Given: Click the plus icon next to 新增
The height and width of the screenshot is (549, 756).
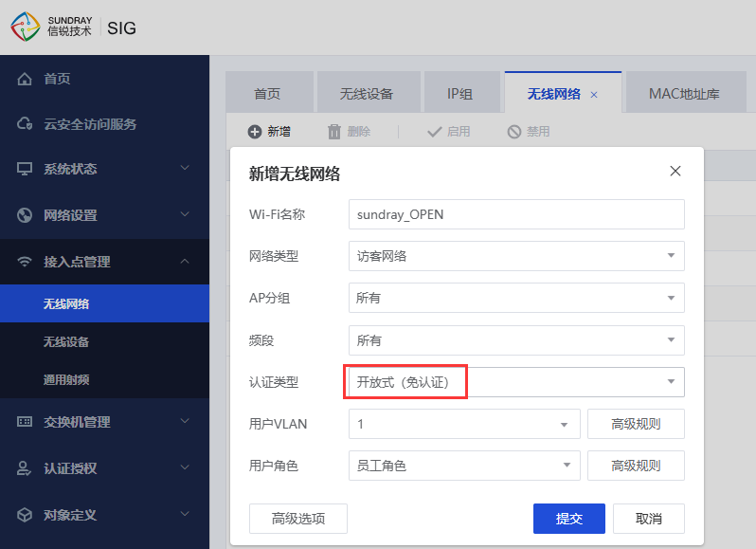Looking at the screenshot, I should point(255,132).
